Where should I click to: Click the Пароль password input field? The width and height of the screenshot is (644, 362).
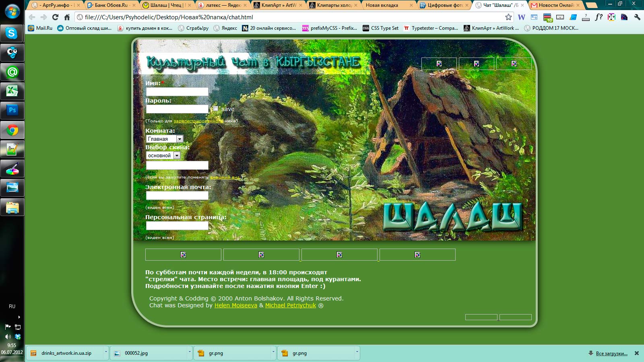click(177, 109)
